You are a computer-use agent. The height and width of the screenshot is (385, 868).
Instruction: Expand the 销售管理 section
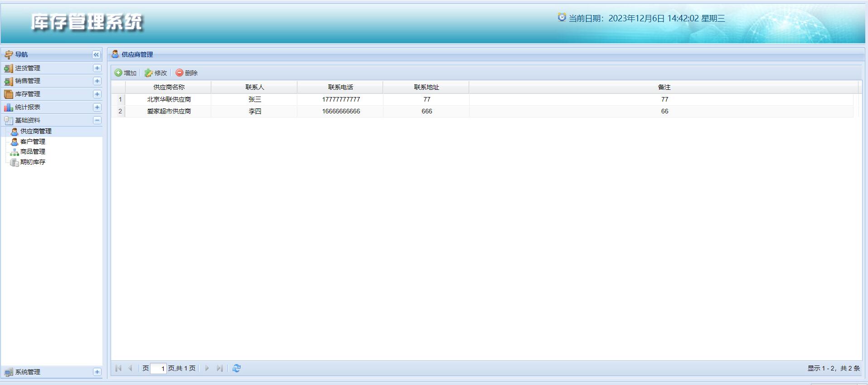click(x=97, y=81)
